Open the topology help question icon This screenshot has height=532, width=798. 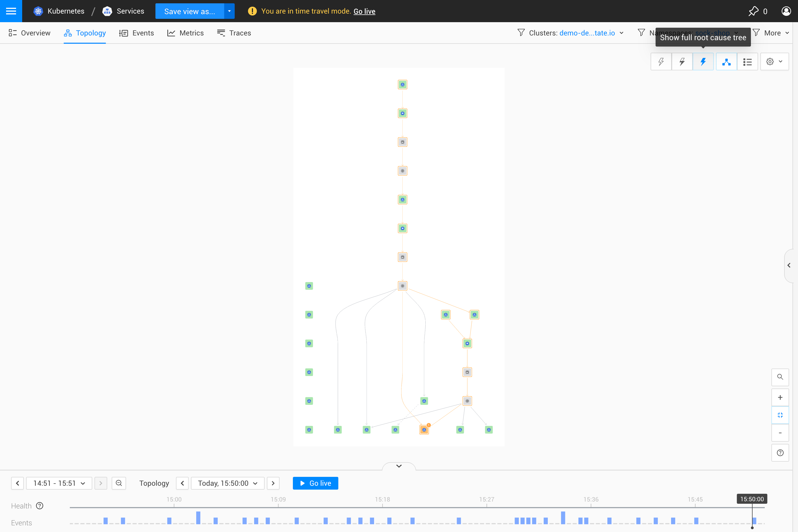tap(780, 452)
